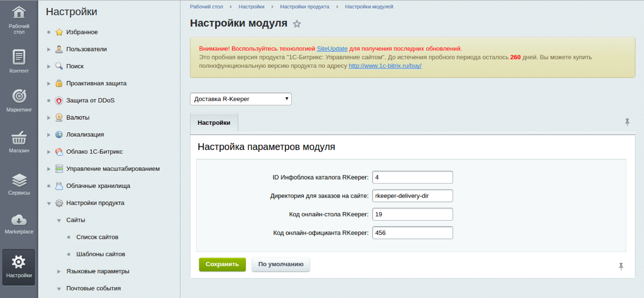644x298 pixels.
Task: Click the Настройки продукта gear icon
Action: (59, 203)
